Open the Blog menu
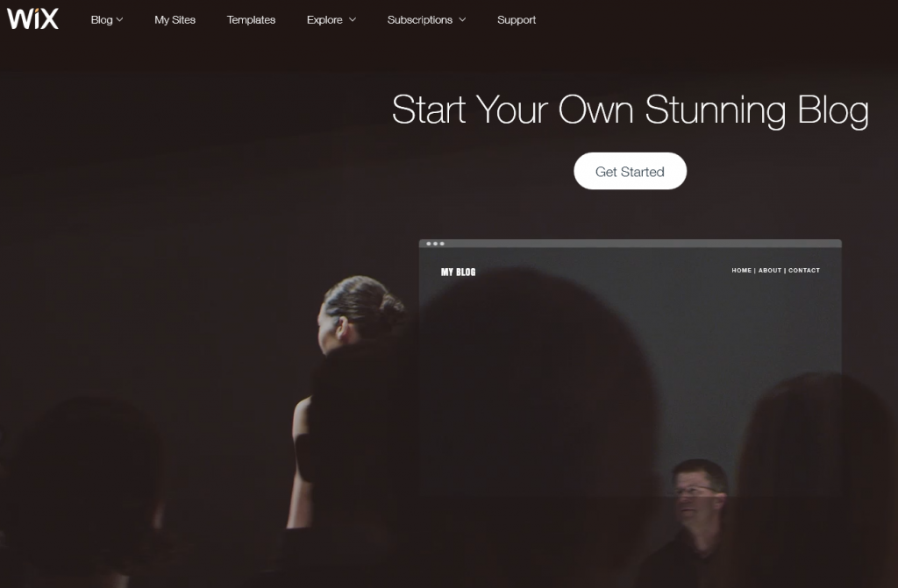898x588 pixels. coord(106,20)
